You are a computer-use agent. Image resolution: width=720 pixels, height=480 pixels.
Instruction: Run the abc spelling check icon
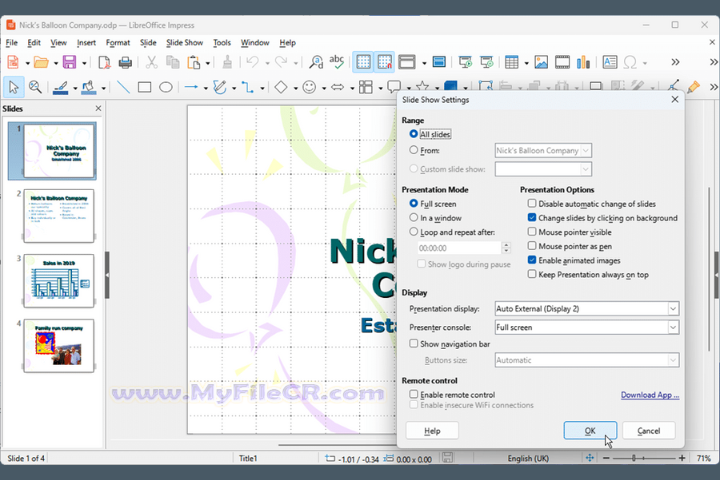337,62
